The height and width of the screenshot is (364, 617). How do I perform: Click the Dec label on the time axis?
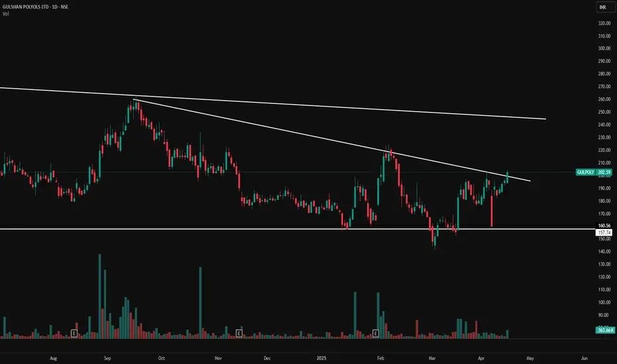pos(267,359)
